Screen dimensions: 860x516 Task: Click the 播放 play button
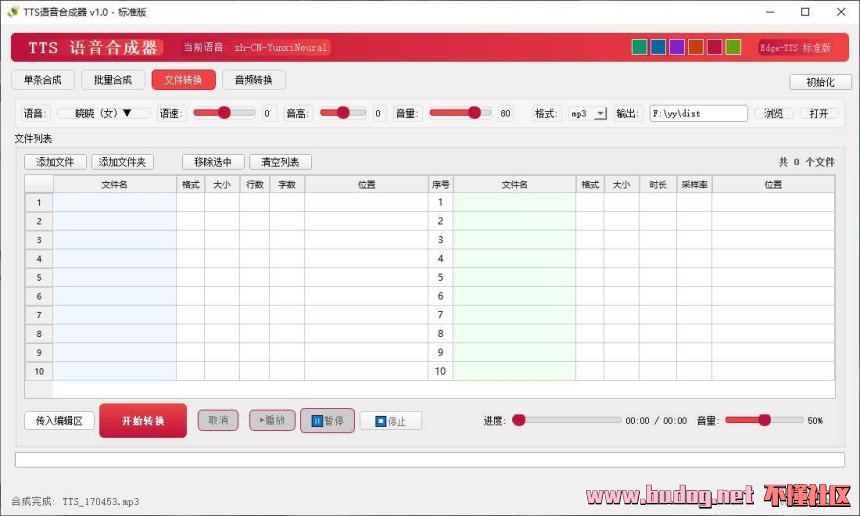tap(272, 420)
